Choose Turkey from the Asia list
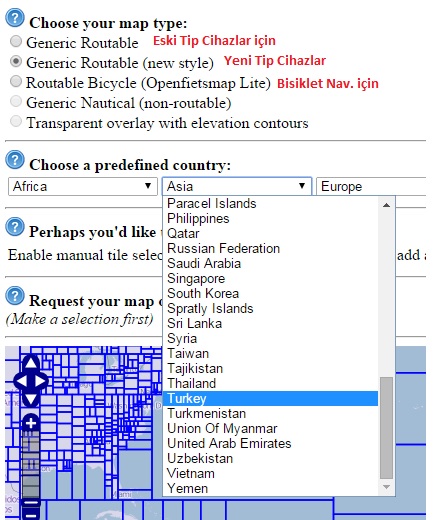Screen dimensions: 436x520 click(x=270, y=399)
